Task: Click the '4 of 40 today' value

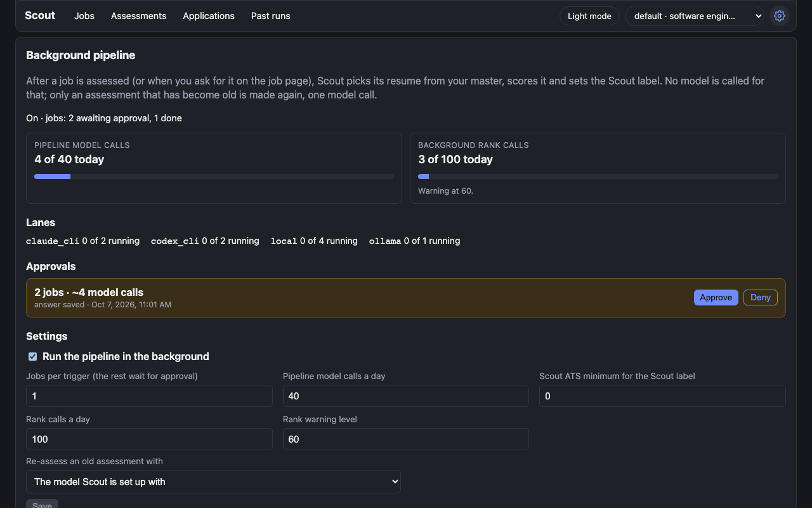Action: coord(69,159)
